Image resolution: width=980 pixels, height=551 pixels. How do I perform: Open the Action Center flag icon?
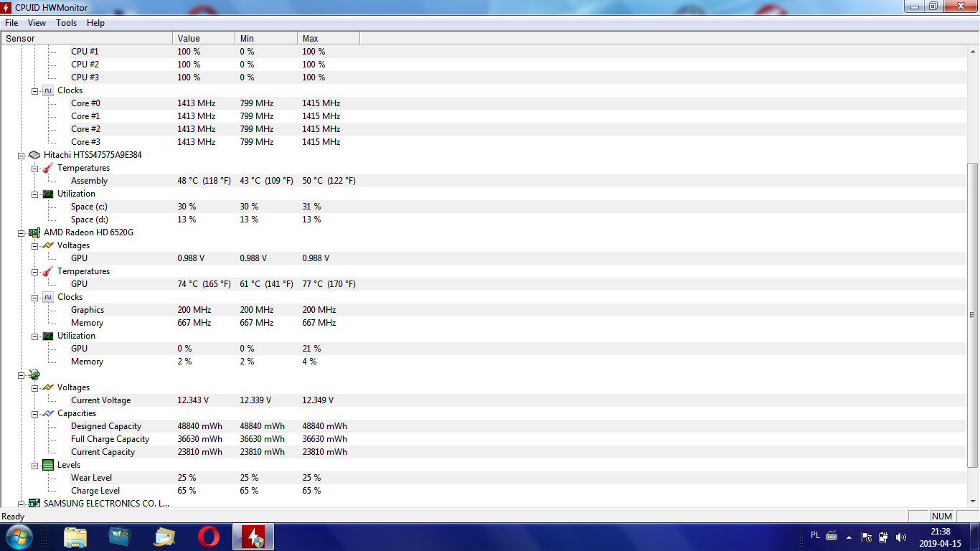coord(866,537)
